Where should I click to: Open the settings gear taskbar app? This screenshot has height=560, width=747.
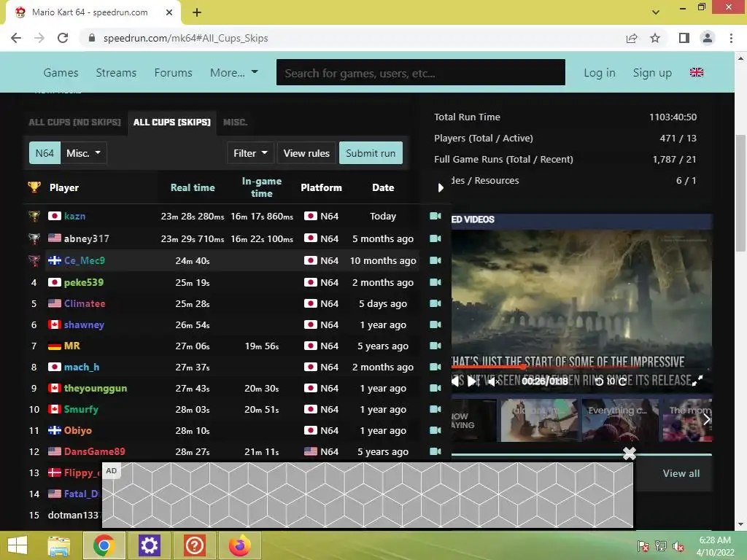tap(149, 545)
